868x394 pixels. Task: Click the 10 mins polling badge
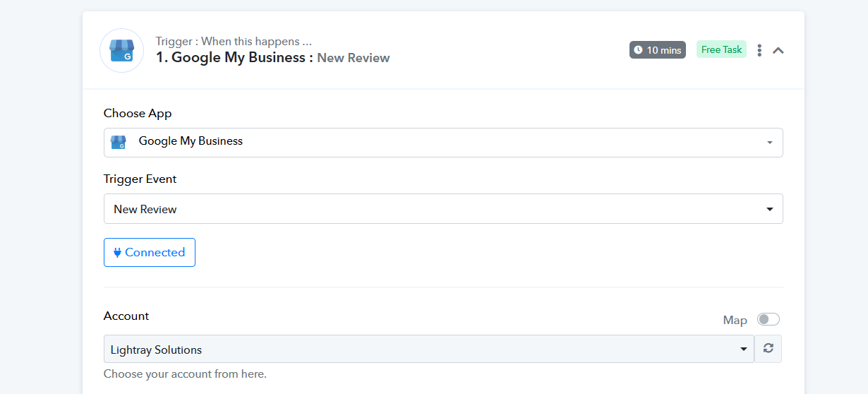(658, 49)
